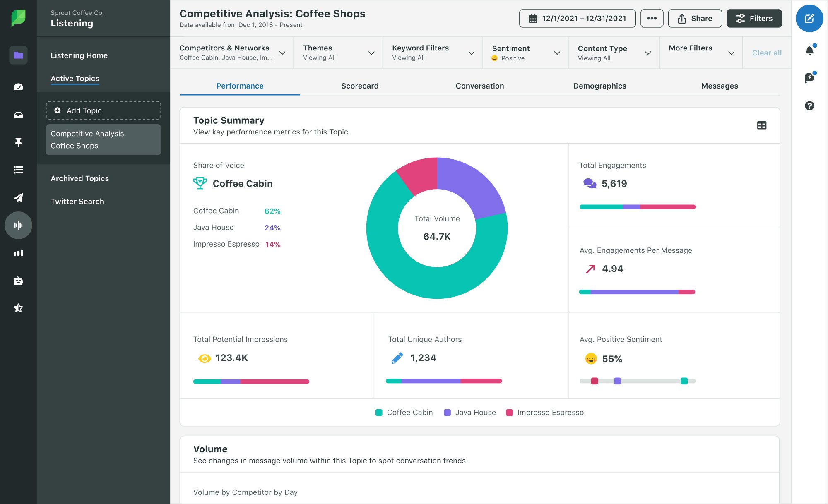Open Listening Home in sidebar
Screen dimensions: 828x504
(x=79, y=55)
